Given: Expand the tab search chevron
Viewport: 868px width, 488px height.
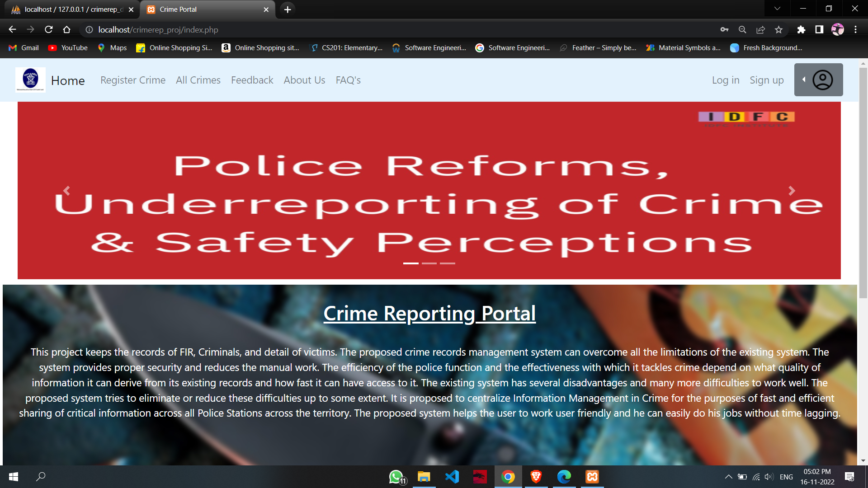Looking at the screenshot, I should coord(777,9).
